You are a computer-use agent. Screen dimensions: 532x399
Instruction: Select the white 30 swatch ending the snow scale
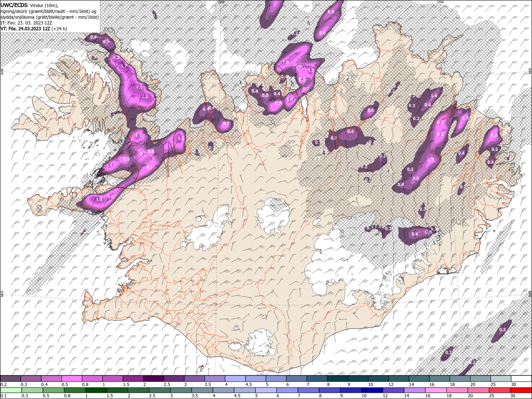point(521,379)
